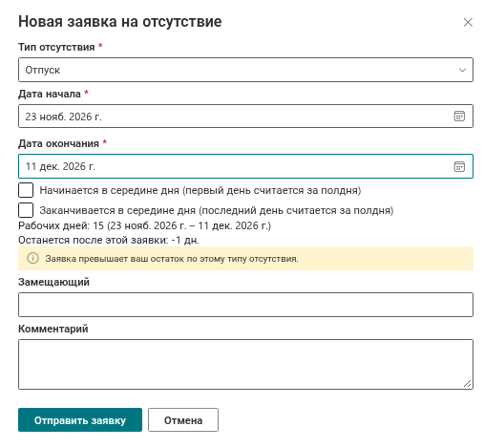
Task: Enable 'Начинается в середине дня' checkbox
Action: coord(26,190)
